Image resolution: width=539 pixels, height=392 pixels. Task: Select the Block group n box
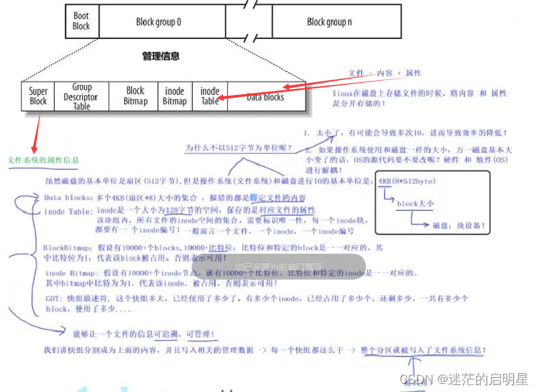(x=336, y=22)
